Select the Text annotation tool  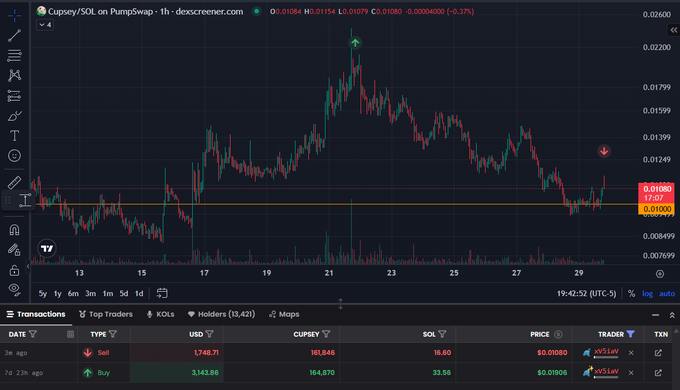click(14, 136)
